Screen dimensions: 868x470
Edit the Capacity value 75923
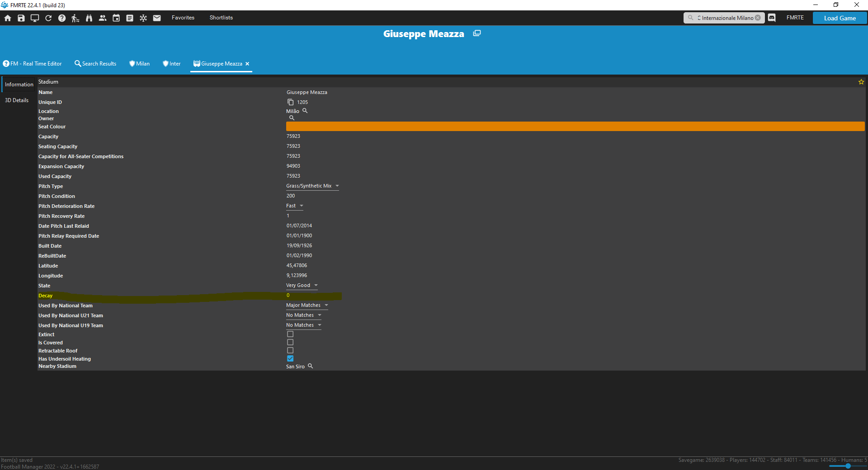coord(293,136)
